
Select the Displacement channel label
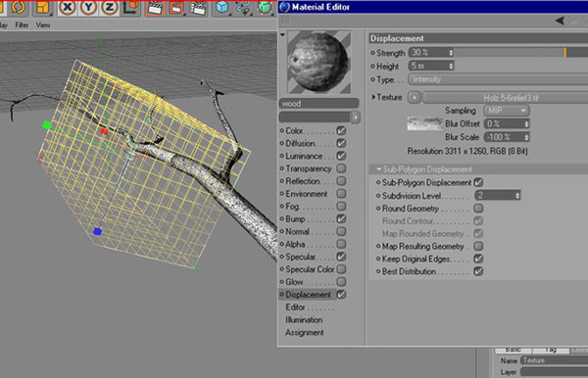click(x=308, y=295)
